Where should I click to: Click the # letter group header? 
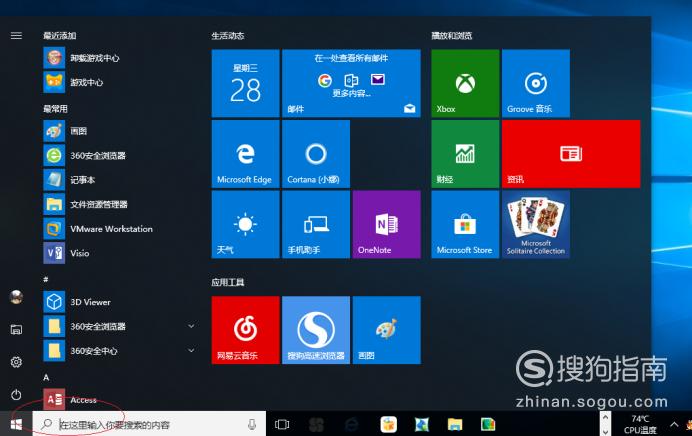45,279
